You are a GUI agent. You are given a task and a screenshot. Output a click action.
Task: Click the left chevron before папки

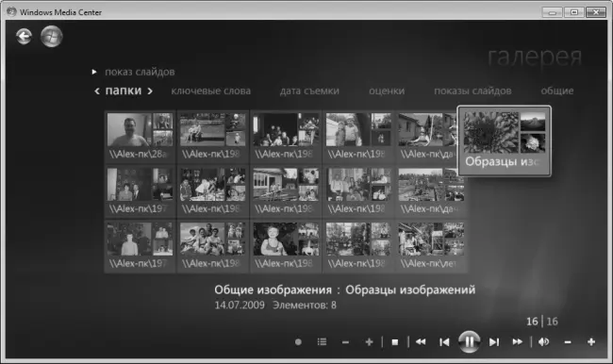[97, 91]
